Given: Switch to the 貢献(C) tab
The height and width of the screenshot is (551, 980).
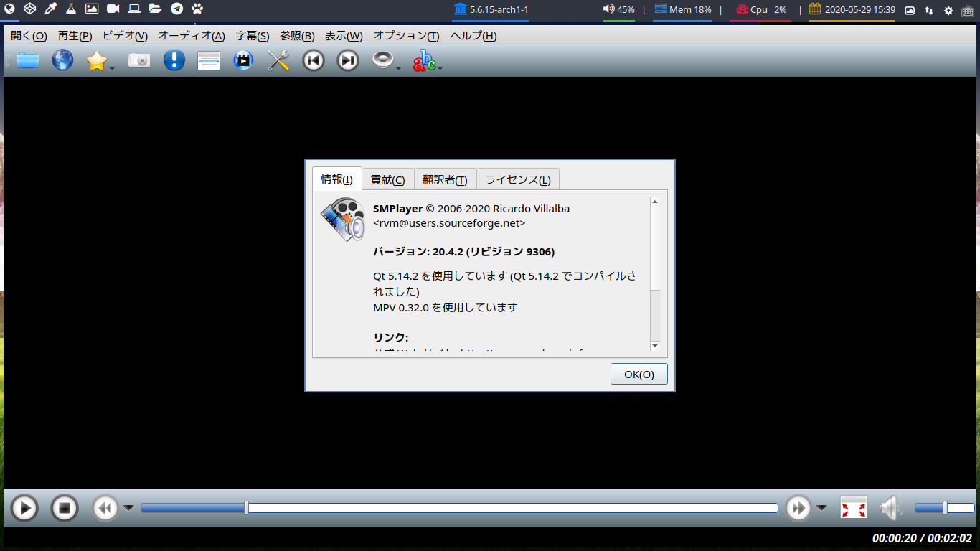Looking at the screenshot, I should (x=387, y=180).
